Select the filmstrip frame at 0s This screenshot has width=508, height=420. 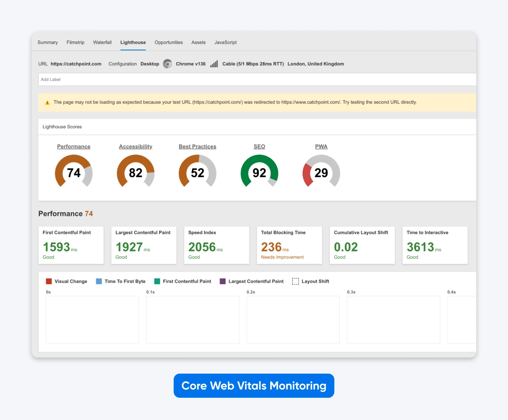[92, 319]
